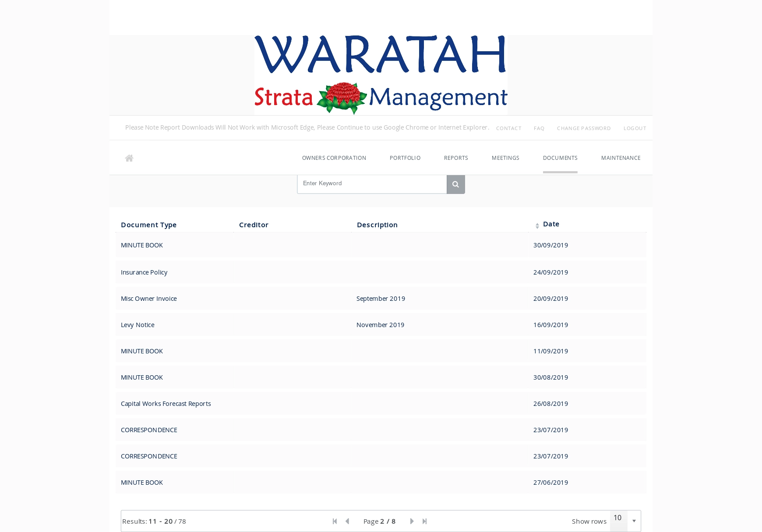Image resolution: width=762 pixels, height=532 pixels.
Task: Open the MINUTE BOOK dated 30/08/2019
Action: pos(381,377)
